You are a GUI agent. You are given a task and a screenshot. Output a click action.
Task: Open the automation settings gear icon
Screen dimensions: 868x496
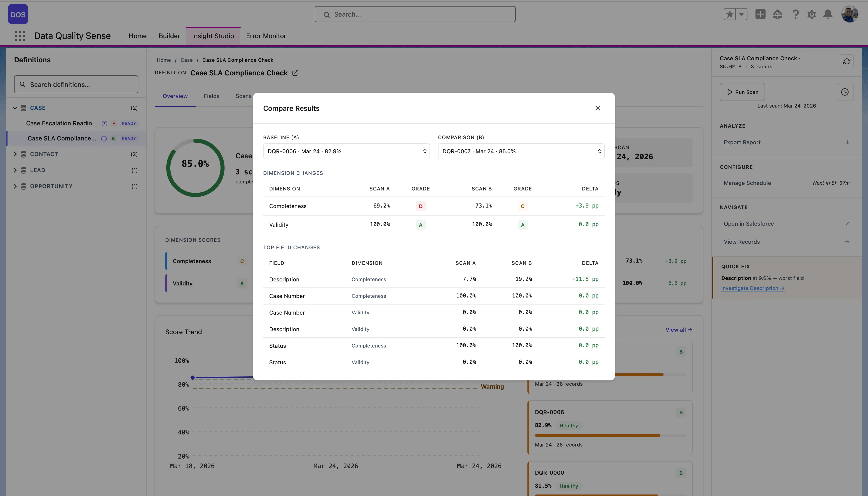(x=811, y=14)
